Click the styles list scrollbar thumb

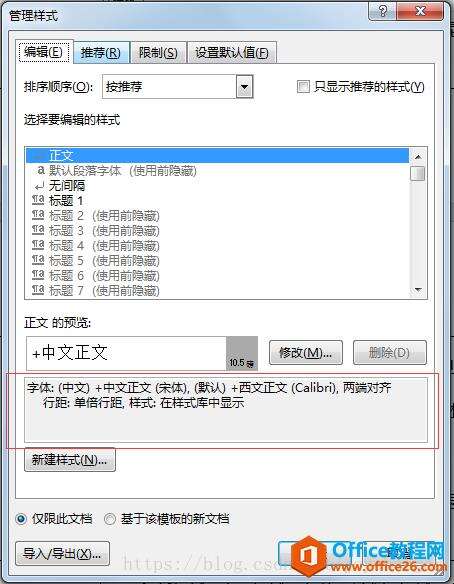pyautogui.click(x=418, y=173)
